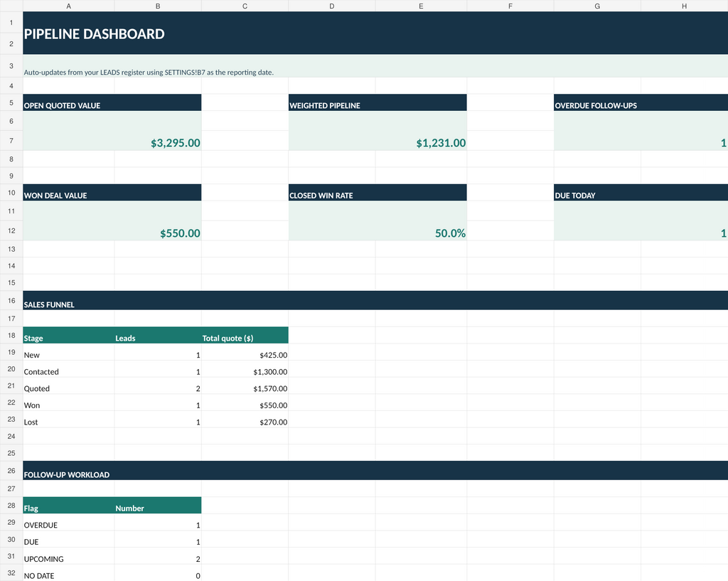Click the Total quote ($) column header
Screen dimensions: 728x581
tap(245, 336)
